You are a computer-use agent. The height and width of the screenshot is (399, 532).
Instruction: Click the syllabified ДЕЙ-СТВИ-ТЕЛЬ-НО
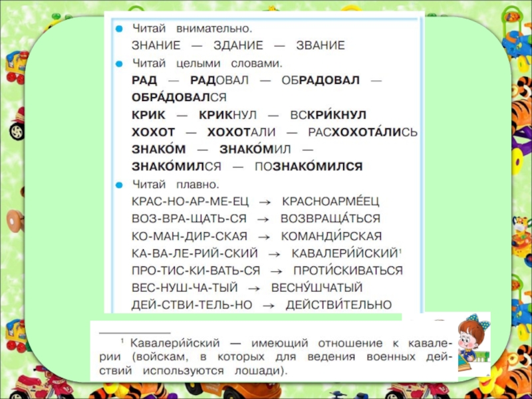click(x=192, y=305)
